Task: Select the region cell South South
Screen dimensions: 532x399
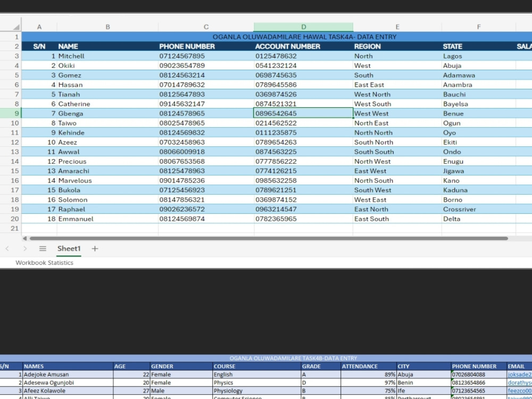Action: 397,152
